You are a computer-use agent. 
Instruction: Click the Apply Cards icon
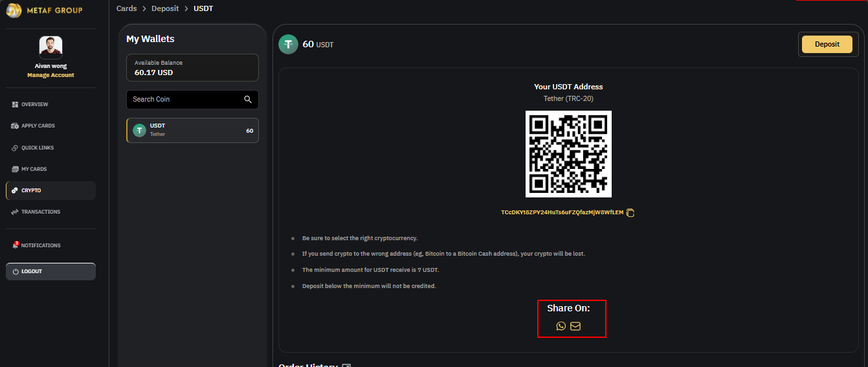tap(15, 126)
